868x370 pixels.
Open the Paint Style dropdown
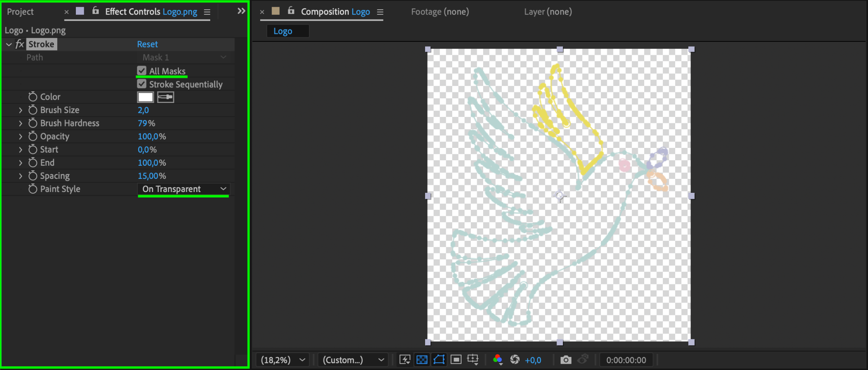[x=184, y=189]
